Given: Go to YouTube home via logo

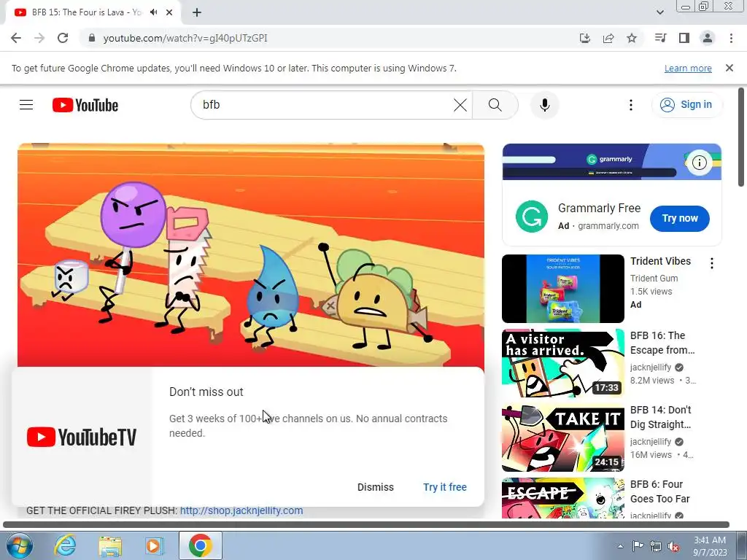Looking at the screenshot, I should pos(85,105).
